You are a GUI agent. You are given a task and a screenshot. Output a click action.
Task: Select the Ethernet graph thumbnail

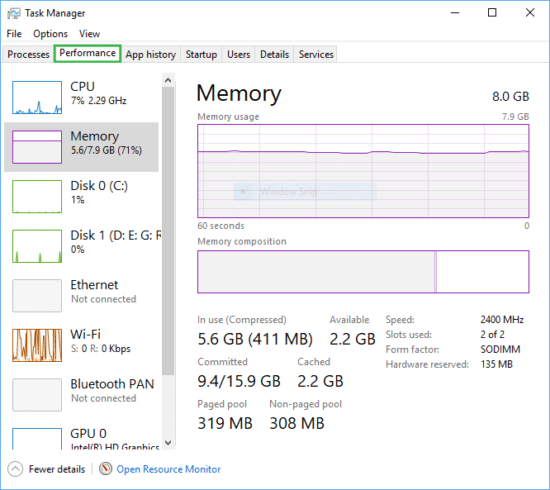pos(37,296)
